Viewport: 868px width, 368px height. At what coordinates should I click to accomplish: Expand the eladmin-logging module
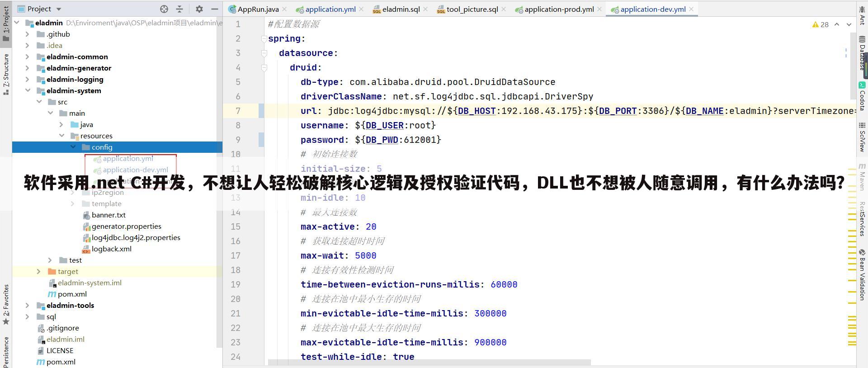pyautogui.click(x=28, y=79)
